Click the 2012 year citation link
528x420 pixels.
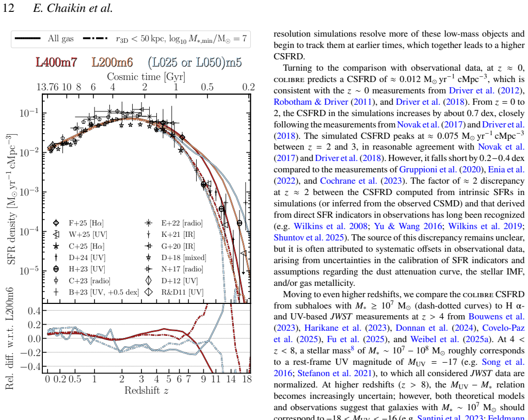(x=510, y=90)
